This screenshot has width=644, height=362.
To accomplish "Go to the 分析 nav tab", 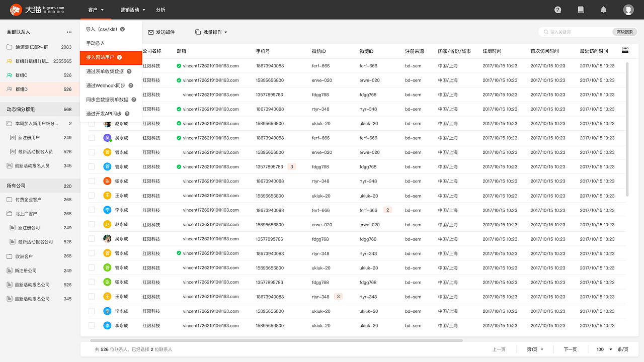I will click(x=160, y=10).
